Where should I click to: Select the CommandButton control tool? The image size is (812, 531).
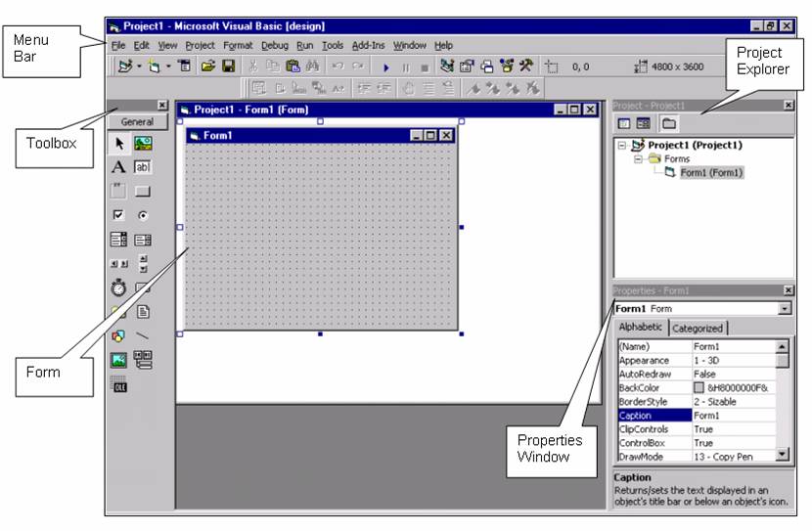(x=143, y=192)
